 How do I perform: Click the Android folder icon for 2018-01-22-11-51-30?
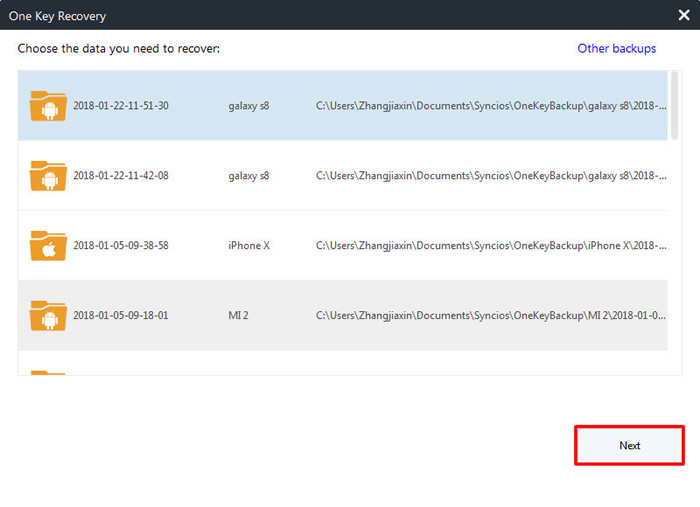click(48, 106)
